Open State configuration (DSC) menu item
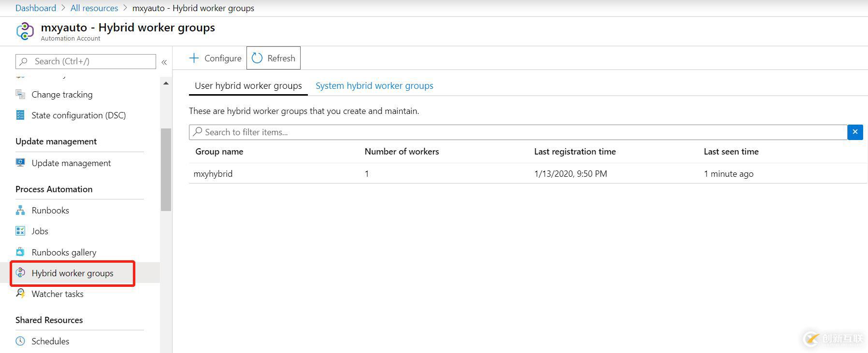Image resolution: width=868 pixels, height=353 pixels. 80,115
